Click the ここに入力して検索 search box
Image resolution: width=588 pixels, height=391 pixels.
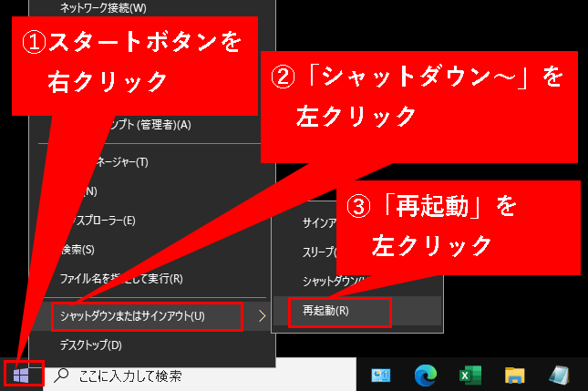point(200,376)
